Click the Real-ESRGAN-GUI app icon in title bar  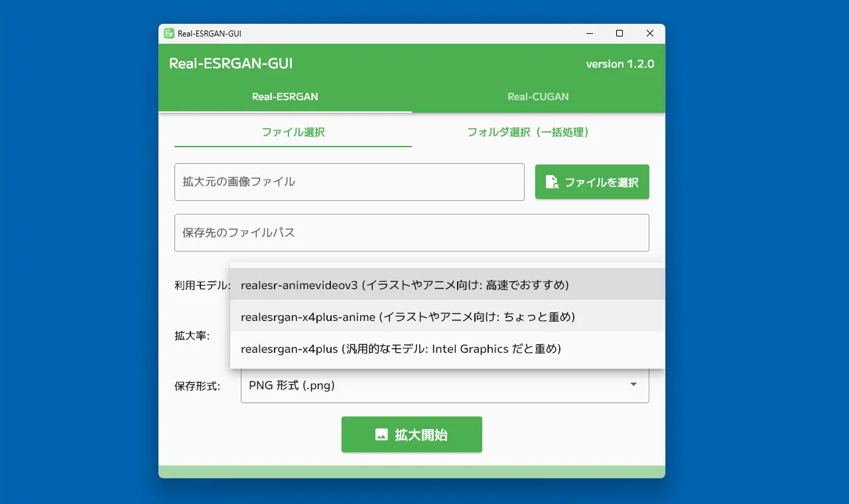pyautogui.click(x=169, y=33)
